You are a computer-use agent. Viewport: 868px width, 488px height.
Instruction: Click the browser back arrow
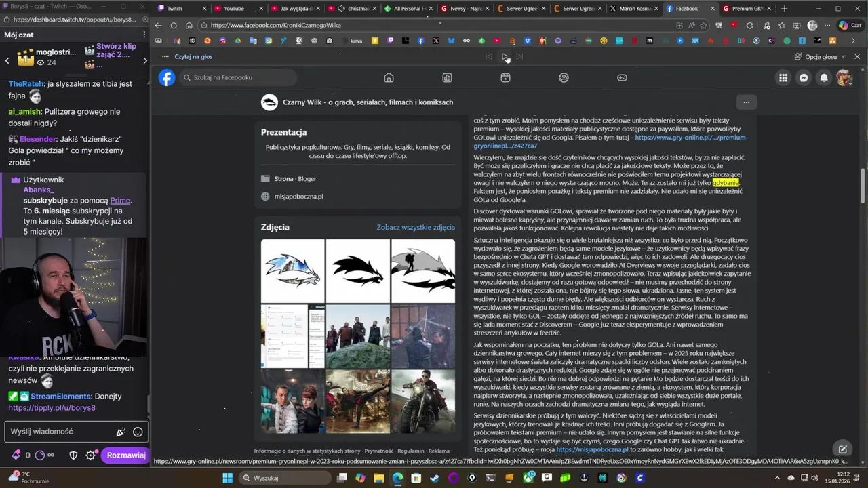158,25
